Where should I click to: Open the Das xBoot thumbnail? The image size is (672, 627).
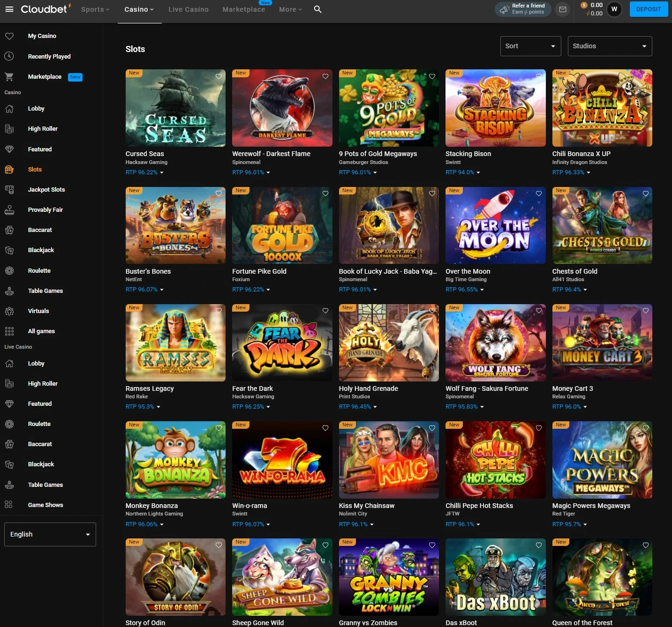[496, 577]
